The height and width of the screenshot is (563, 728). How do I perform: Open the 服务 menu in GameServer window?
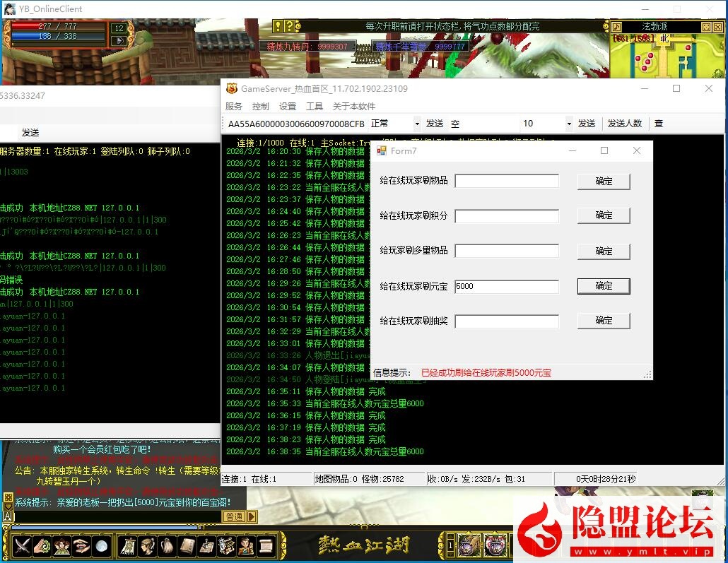[235, 106]
